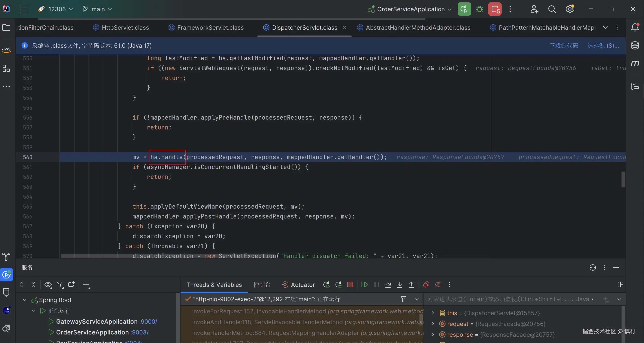Switch to FrameworkServlet.class editor tab

click(210, 27)
